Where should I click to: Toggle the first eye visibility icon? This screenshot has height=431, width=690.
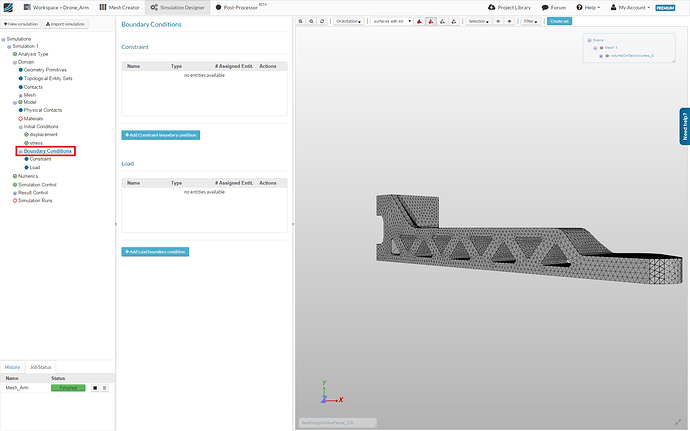(x=498, y=20)
